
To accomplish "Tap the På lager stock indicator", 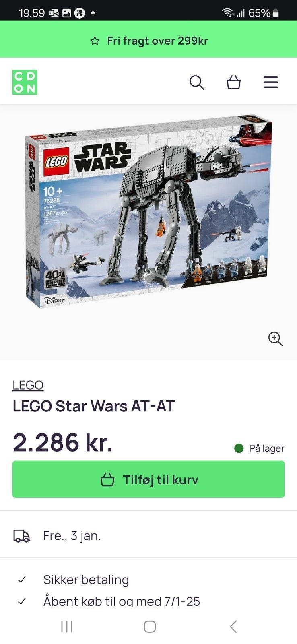I will 259,448.
